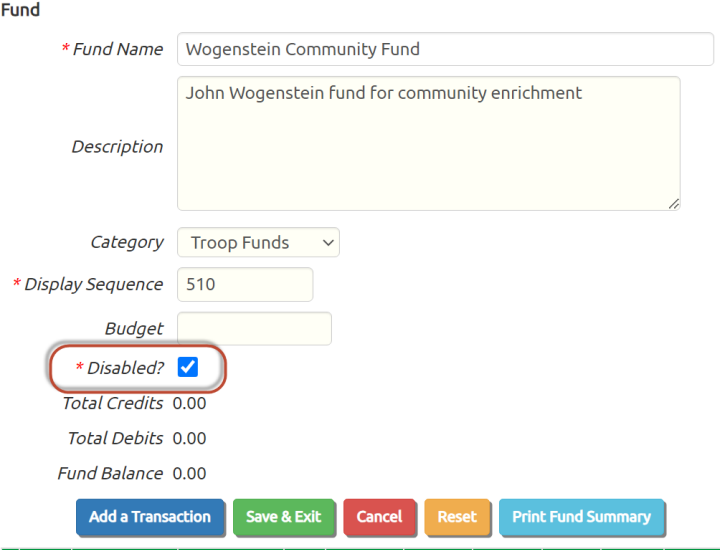Click the Disabled? label text

125,368
